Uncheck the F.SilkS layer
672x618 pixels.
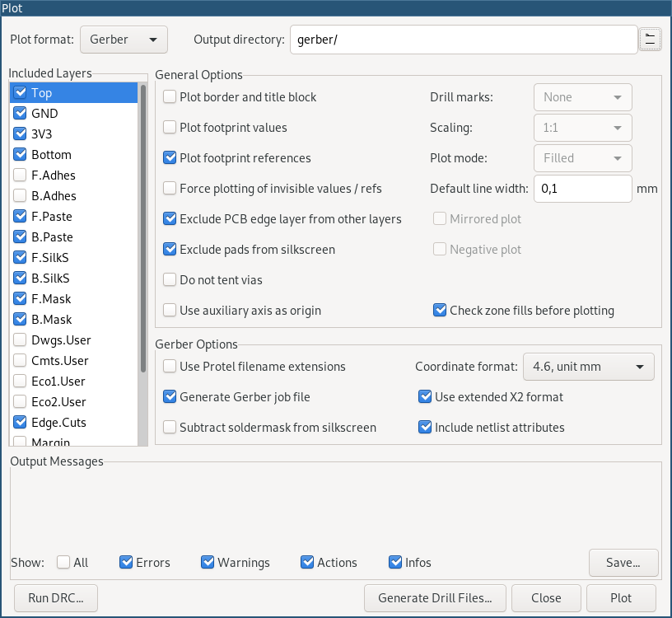click(20, 257)
